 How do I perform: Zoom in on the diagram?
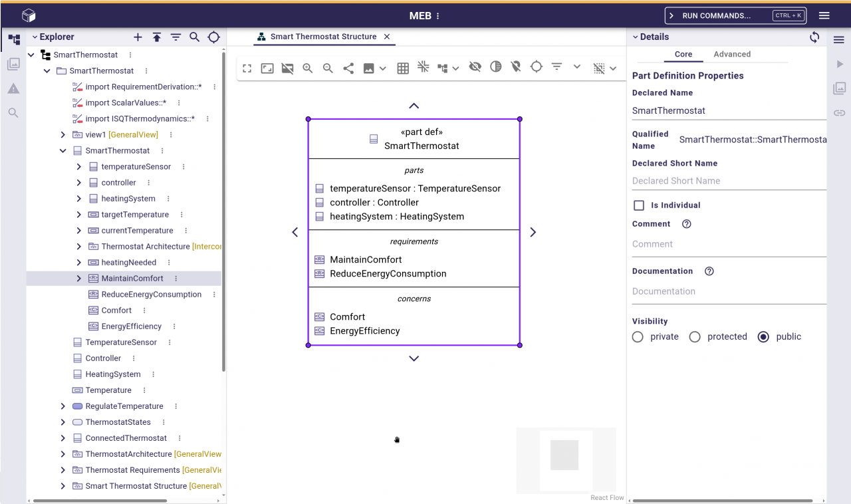tap(308, 68)
